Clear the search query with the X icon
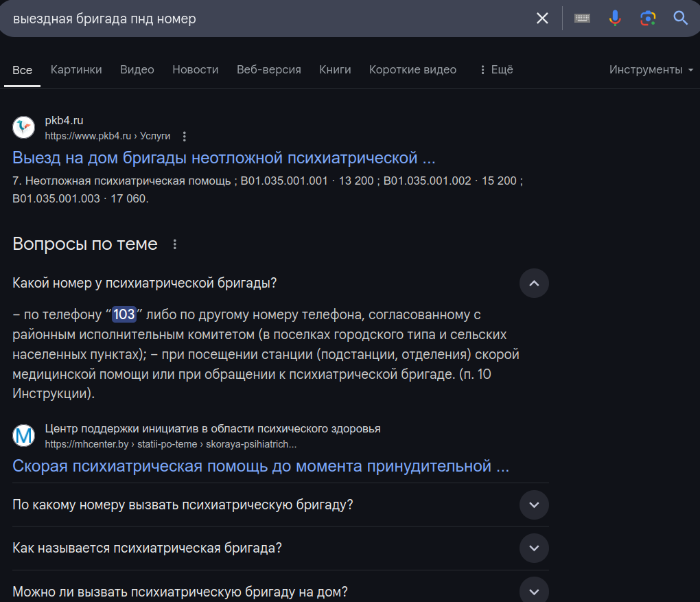The image size is (700, 602). coord(542,19)
